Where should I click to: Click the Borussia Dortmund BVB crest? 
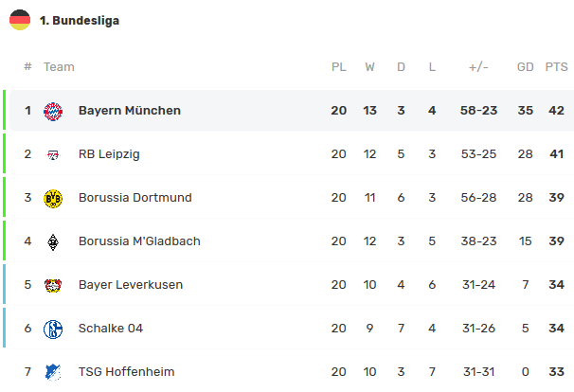[53, 198]
